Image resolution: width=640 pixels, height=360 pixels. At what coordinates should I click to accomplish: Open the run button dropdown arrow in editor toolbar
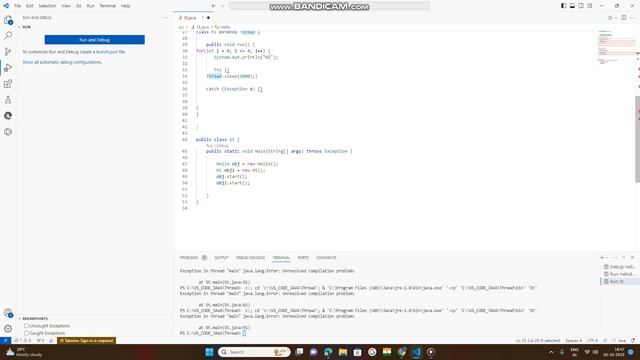pos(616,18)
